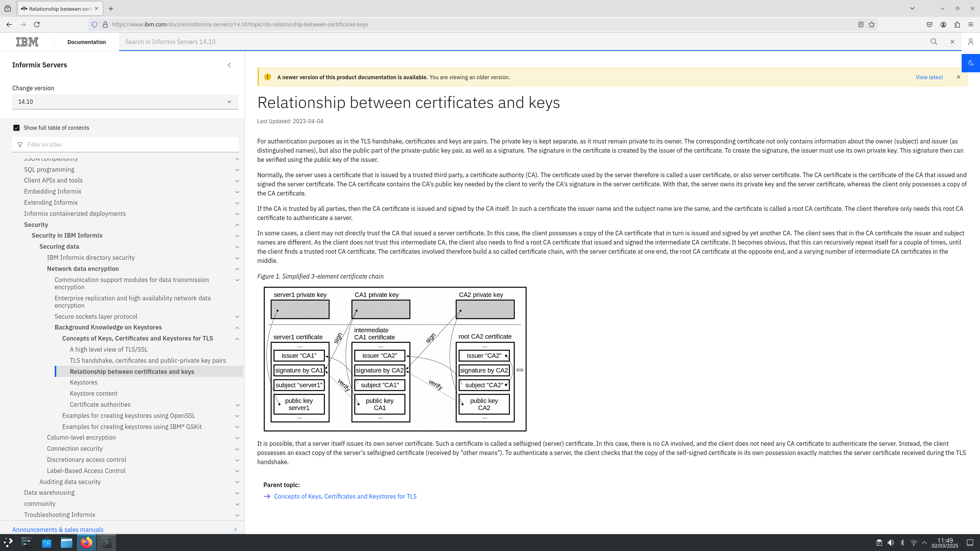This screenshot has width=980, height=551.
Task: Collapse the Security section
Action: 237,225
